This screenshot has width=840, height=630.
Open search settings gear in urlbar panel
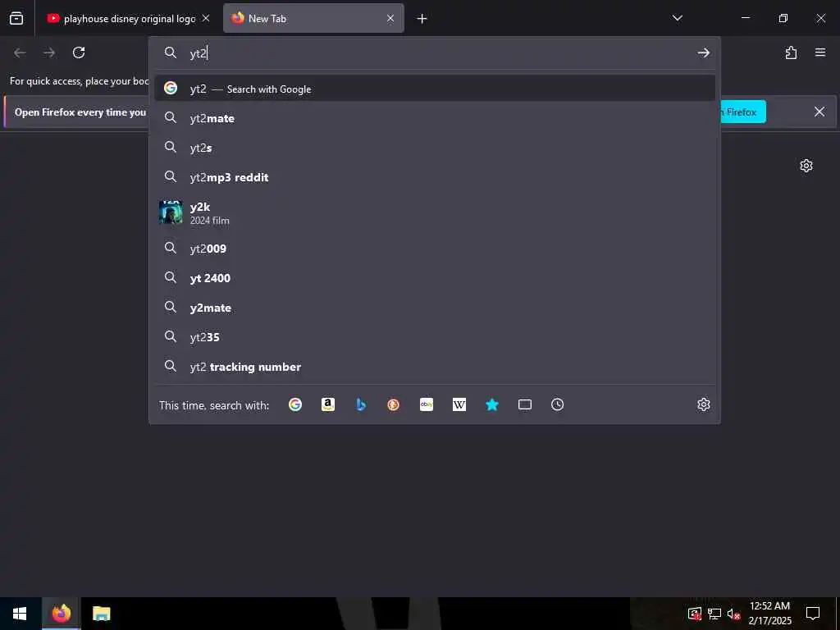pos(703,404)
